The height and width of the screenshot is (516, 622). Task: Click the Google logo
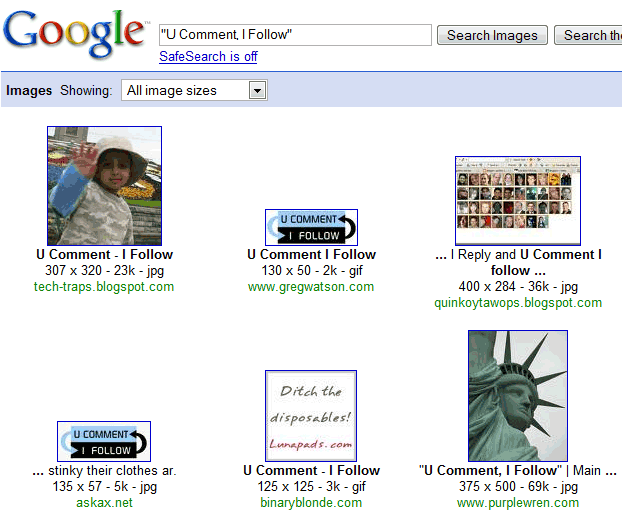[75, 34]
